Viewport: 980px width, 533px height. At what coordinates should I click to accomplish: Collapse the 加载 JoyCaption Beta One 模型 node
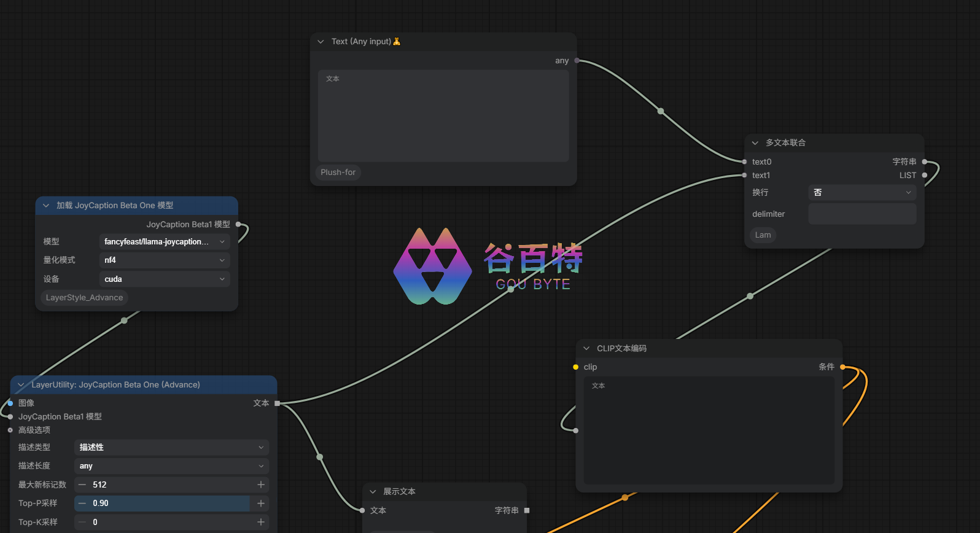[46, 206]
